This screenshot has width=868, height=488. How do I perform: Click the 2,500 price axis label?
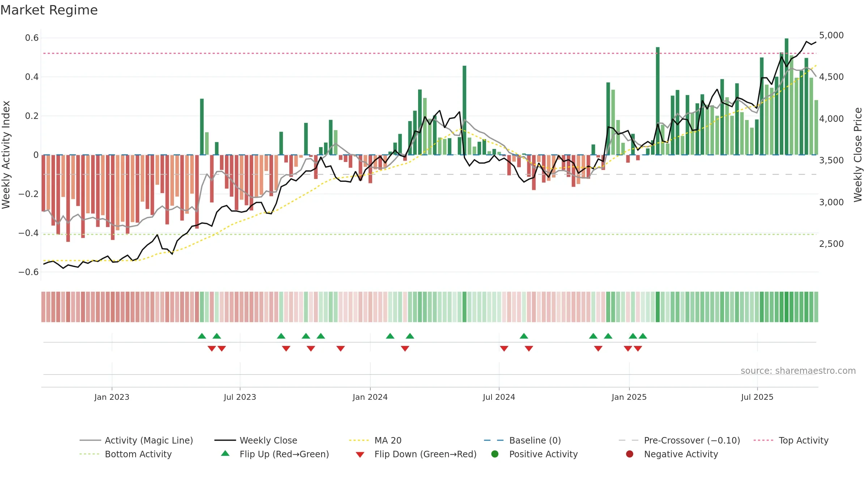point(831,244)
